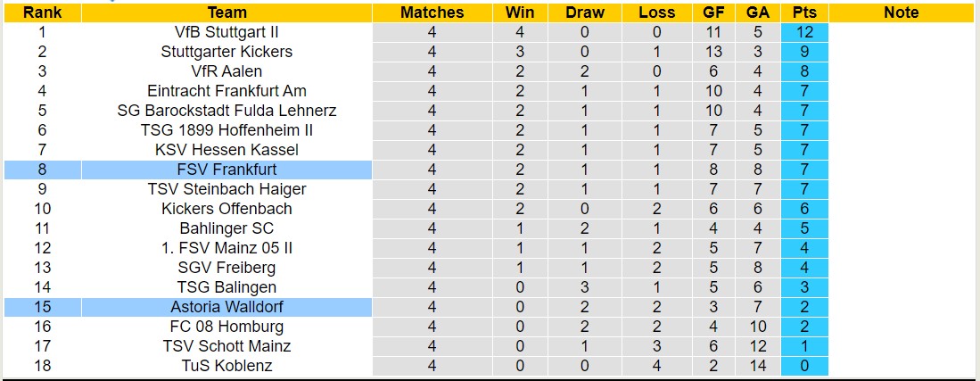Click the highlighted Astoria Walldorf row
Screen dimensions: 980x381
coord(226,307)
